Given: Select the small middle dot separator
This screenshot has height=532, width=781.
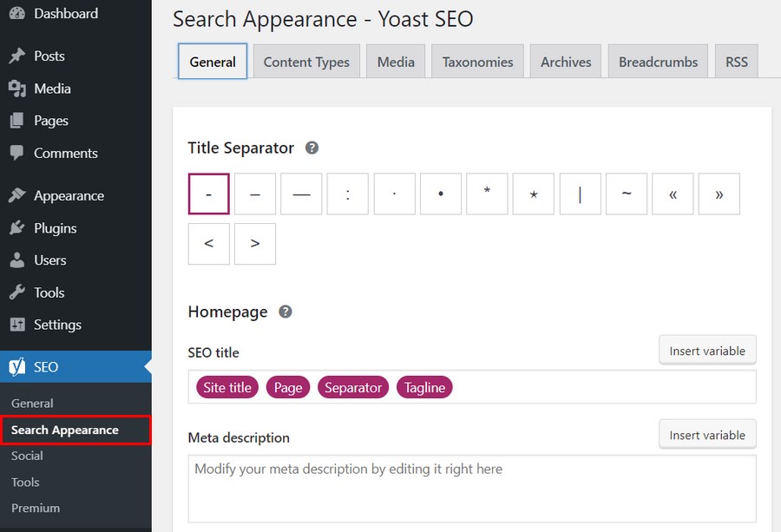Looking at the screenshot, I should [395, 194].
